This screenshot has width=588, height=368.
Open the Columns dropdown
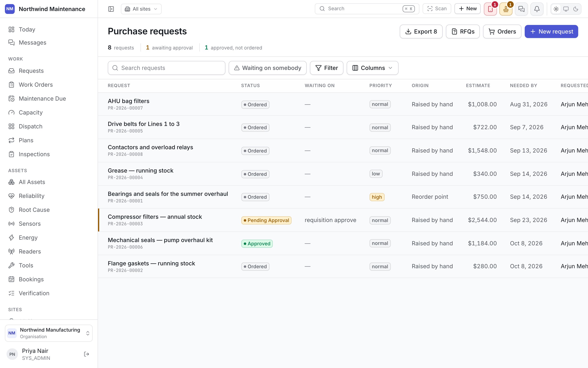(x=372, y=68)
